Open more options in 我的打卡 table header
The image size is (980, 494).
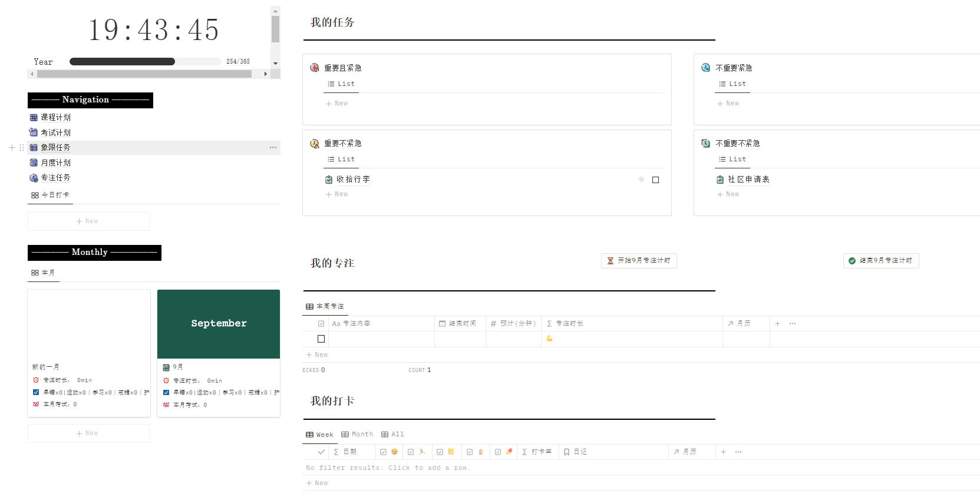(x=738, y=452)
